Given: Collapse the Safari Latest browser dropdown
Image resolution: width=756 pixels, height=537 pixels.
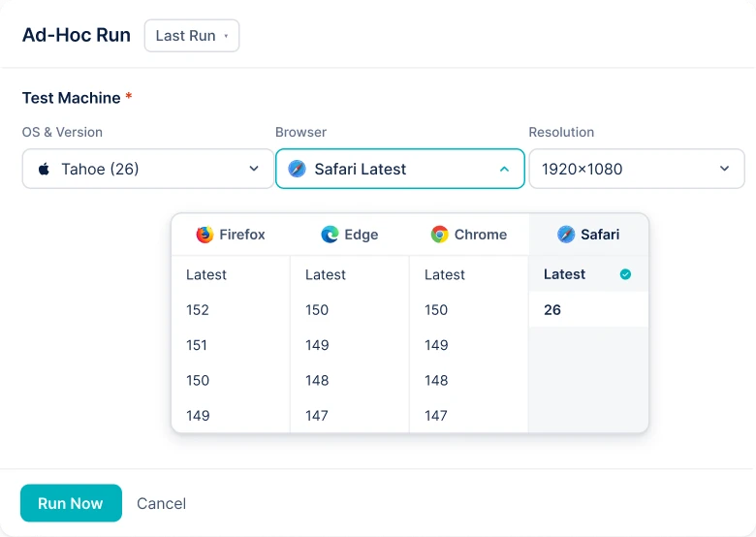Looking at the screenshot, I should tap(399, 169).
